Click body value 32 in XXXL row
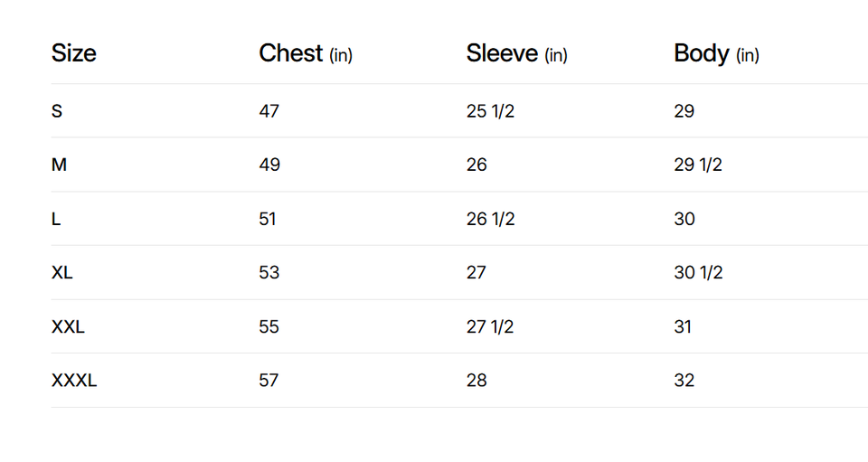The image size is (868, 462). [x=684, y=381]
